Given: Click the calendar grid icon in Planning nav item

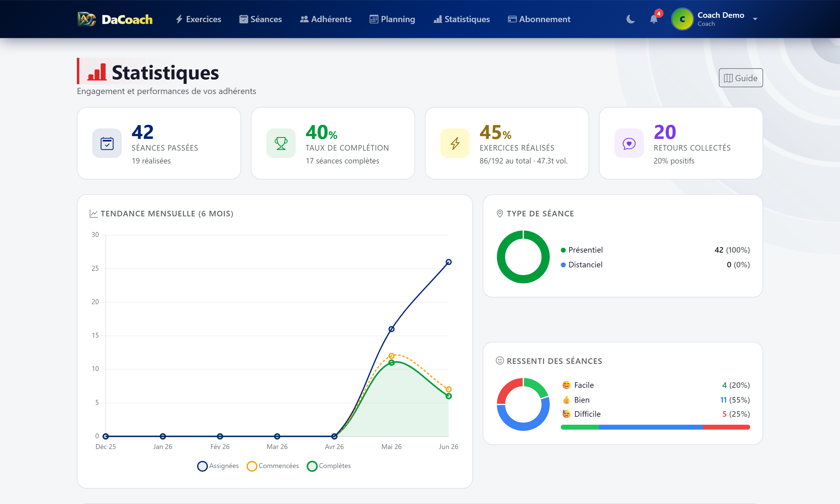Looking at the screenshot, I should pos(374,19).
